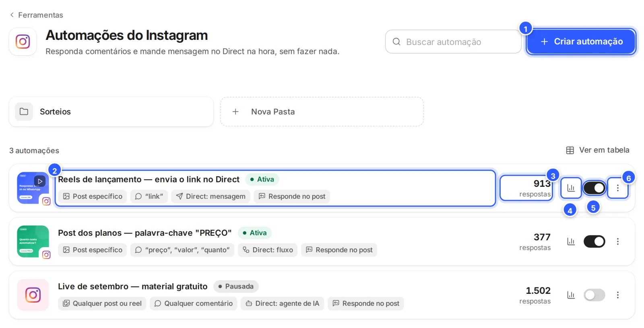Click the Pausada status badge
Viewport: 644px width, 328px height.
(236, 287)
